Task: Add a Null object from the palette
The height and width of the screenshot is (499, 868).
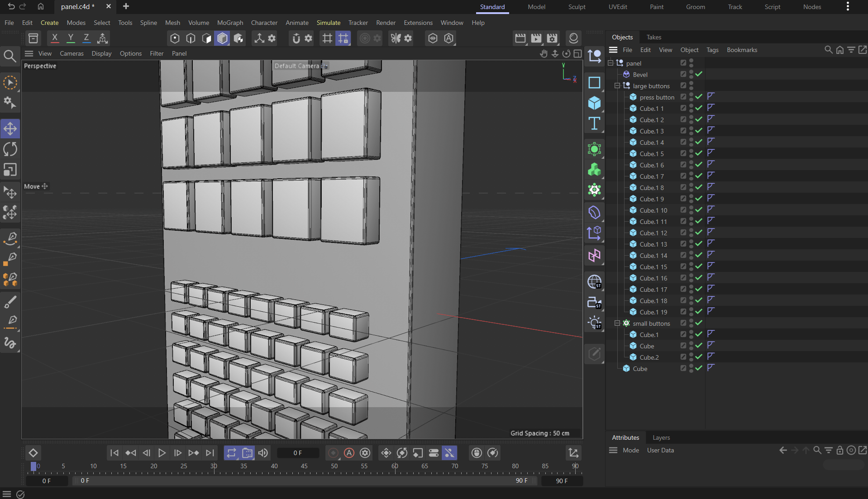Action: click(x=594, y=57)
